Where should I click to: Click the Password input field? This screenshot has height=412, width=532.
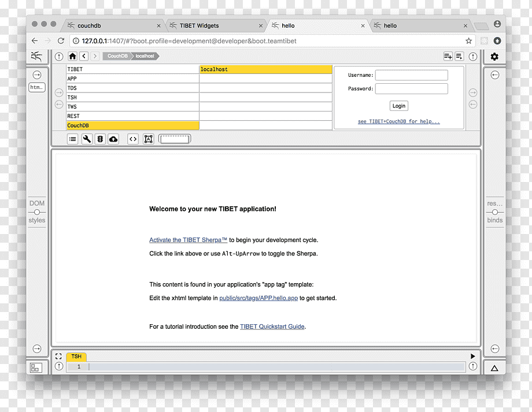click(x=412, y=89)
